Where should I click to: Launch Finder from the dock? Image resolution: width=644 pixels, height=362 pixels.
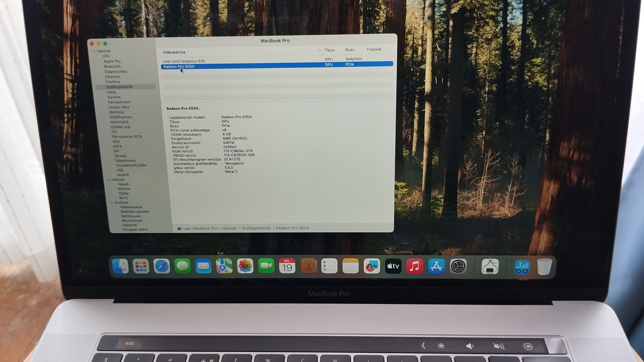(120, 266)
